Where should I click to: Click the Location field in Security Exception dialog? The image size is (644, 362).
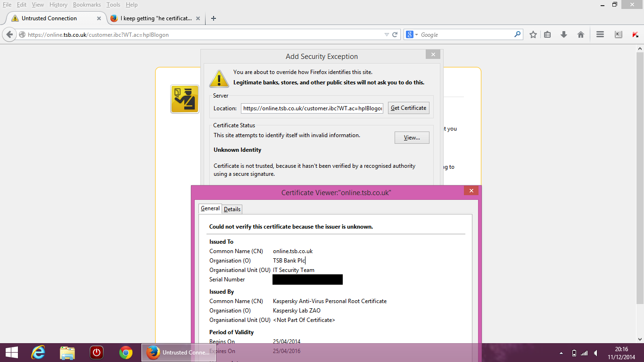(x=313, y=108)
